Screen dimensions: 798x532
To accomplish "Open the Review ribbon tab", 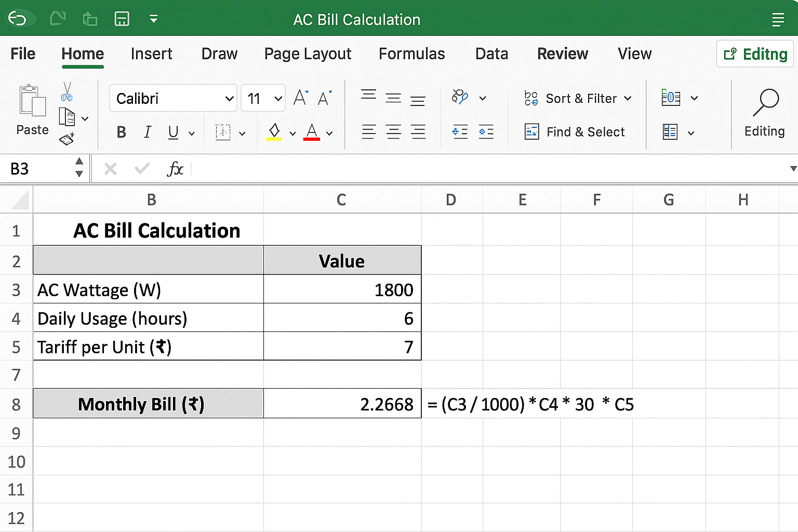I will [x=563, y=54].
